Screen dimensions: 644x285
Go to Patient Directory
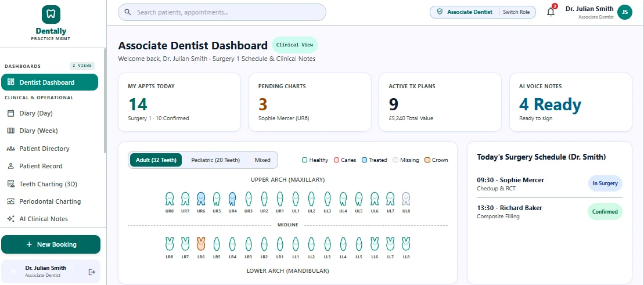coord(50,149)
